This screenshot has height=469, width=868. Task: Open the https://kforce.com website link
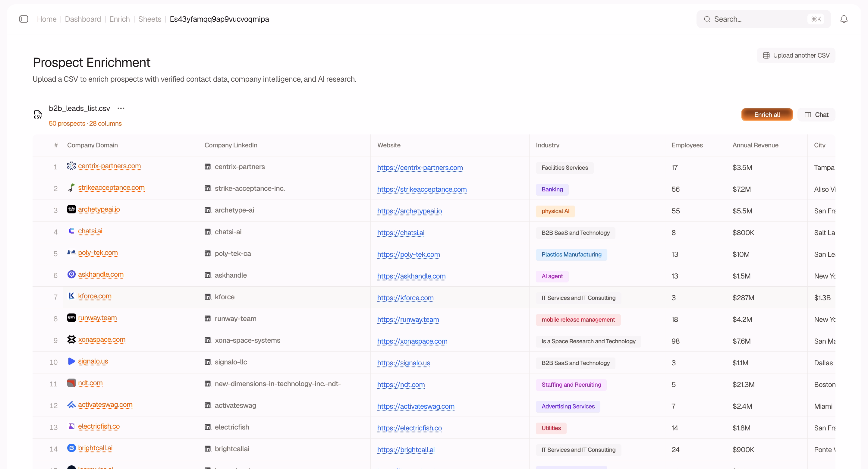[x=405, y=297]
